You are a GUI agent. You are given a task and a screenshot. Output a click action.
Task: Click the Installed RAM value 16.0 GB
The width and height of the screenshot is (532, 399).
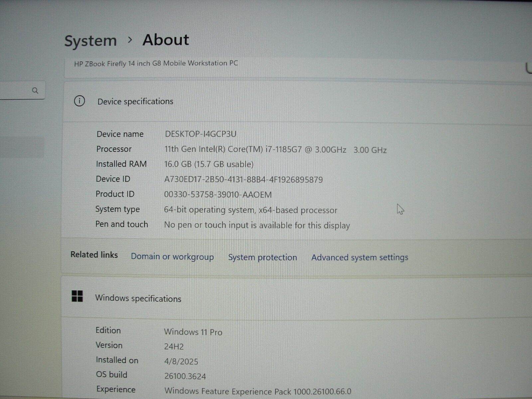click(x=209, y=164)
